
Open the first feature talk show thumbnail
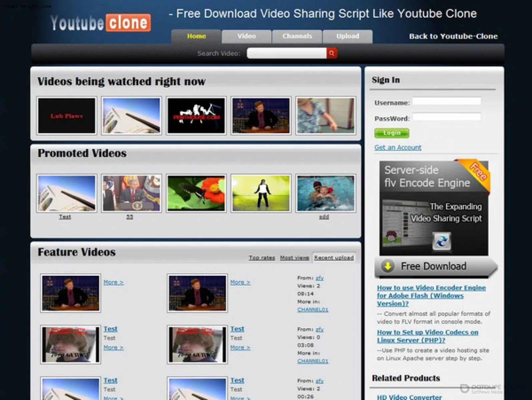coord(70,293)
